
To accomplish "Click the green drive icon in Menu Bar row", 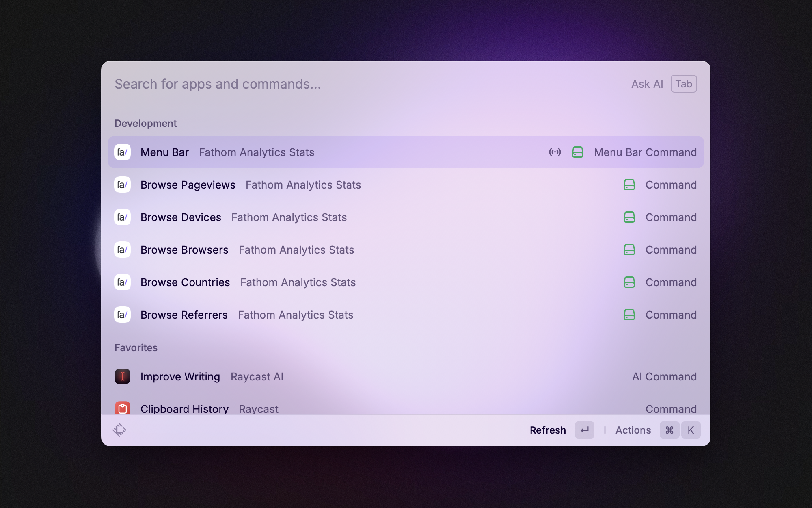I will (577, 152).
